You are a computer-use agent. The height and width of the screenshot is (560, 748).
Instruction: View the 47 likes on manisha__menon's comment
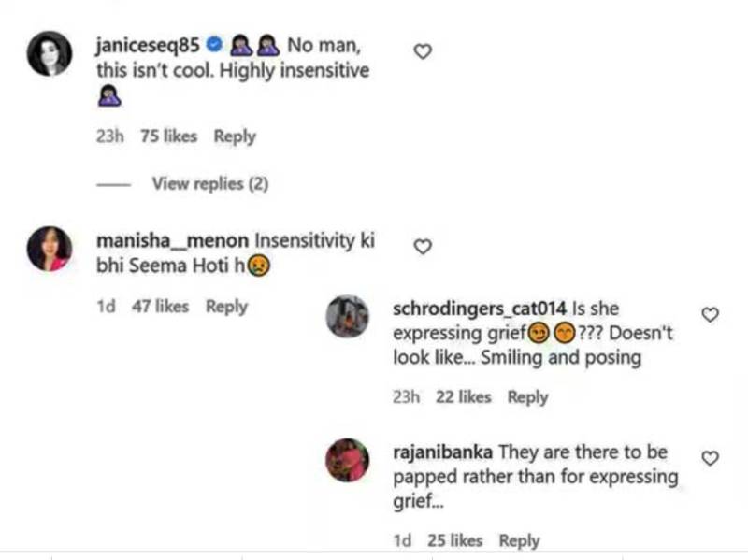[160, 307]
